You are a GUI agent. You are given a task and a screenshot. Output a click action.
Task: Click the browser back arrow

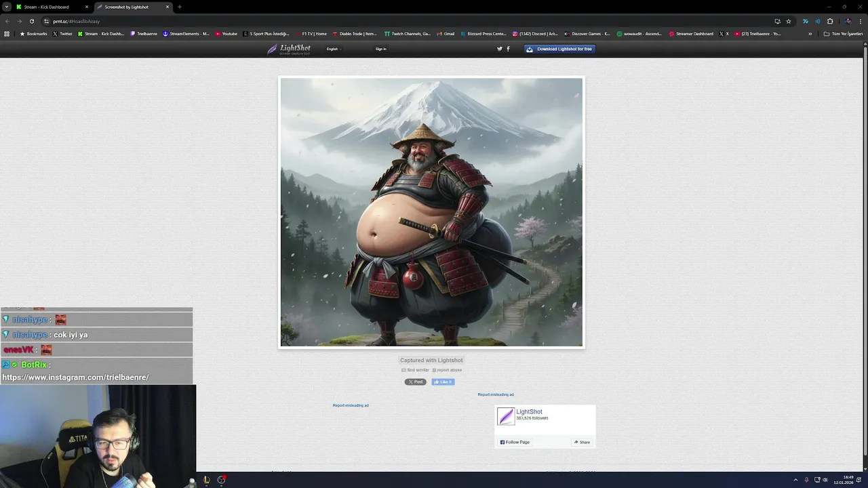(7, 21)
